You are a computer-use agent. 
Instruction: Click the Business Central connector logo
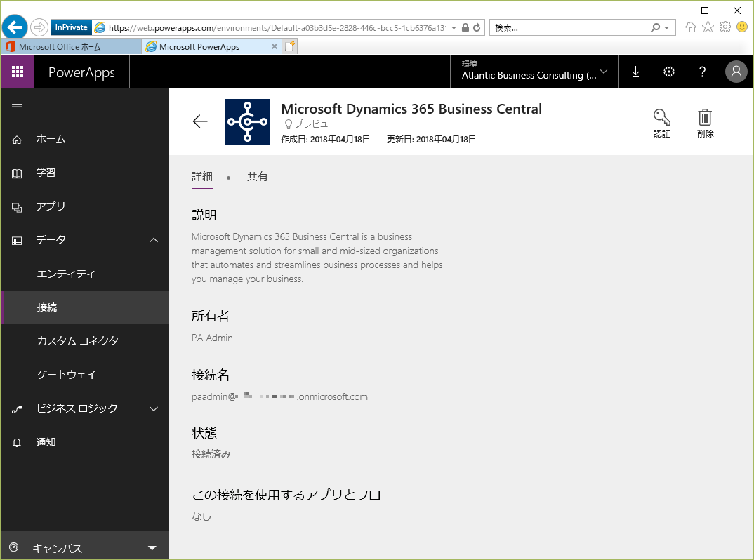coord(247,121)
